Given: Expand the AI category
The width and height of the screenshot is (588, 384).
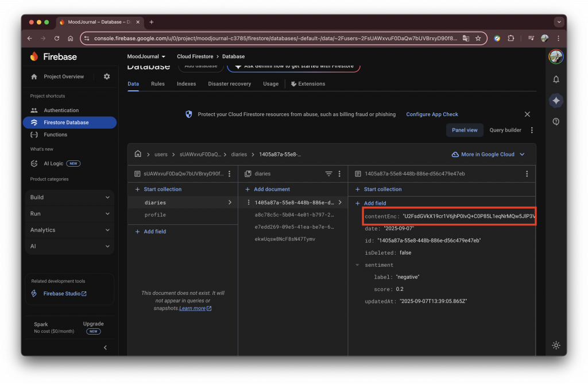Looking at the screenshot, I should coord(69,246).
